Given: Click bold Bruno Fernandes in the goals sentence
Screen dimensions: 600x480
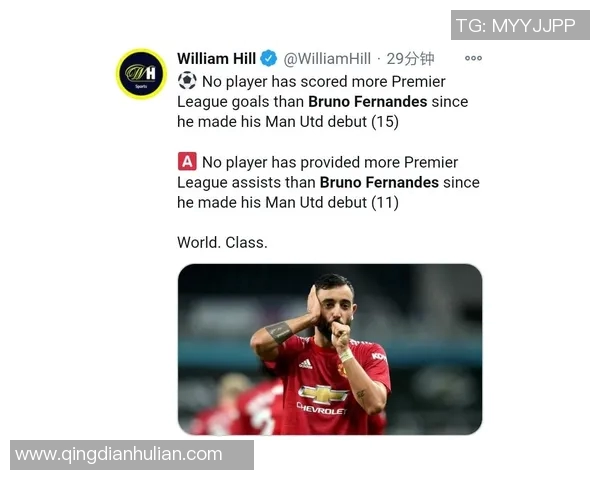Looking at the screenshot, I should click(368, 101).
